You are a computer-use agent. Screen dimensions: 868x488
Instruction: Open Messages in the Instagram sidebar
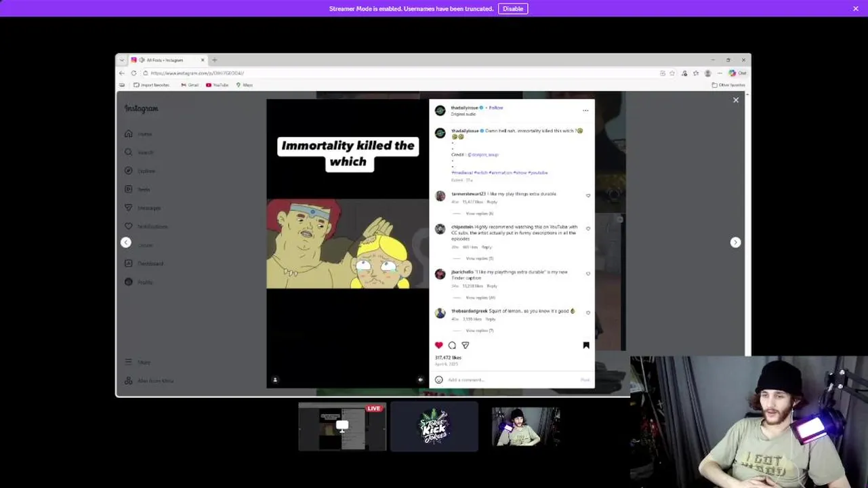coord(143,208)
